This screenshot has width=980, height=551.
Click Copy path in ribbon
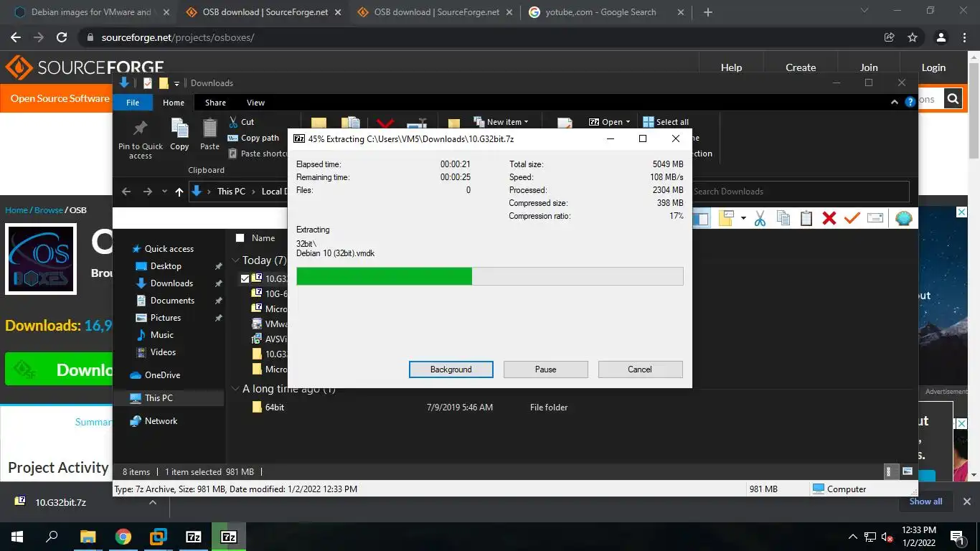point(253,138)
